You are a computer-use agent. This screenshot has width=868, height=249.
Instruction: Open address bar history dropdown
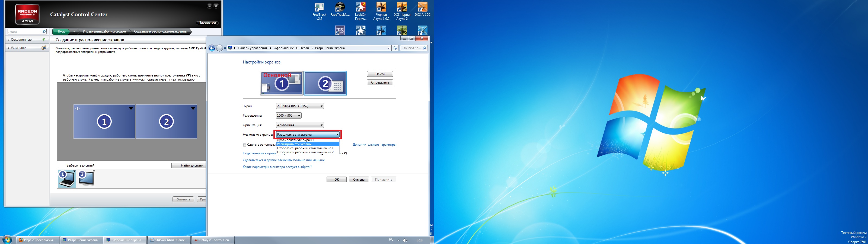(x=388, y=48)
